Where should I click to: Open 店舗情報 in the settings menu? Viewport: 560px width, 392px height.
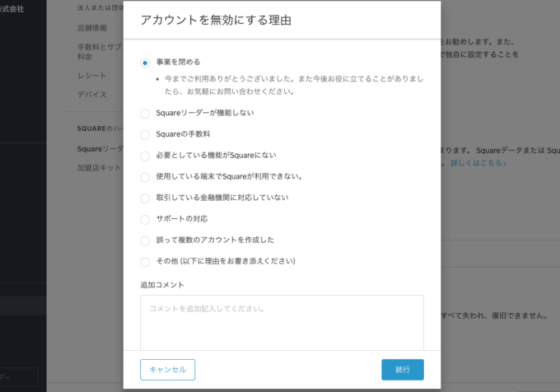tap(91, 27)
